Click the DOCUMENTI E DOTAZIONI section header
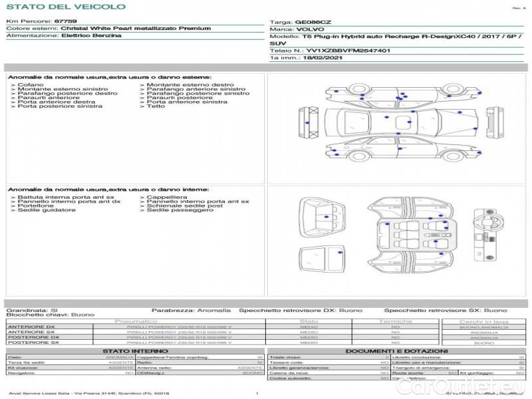 tap(396, 350)
